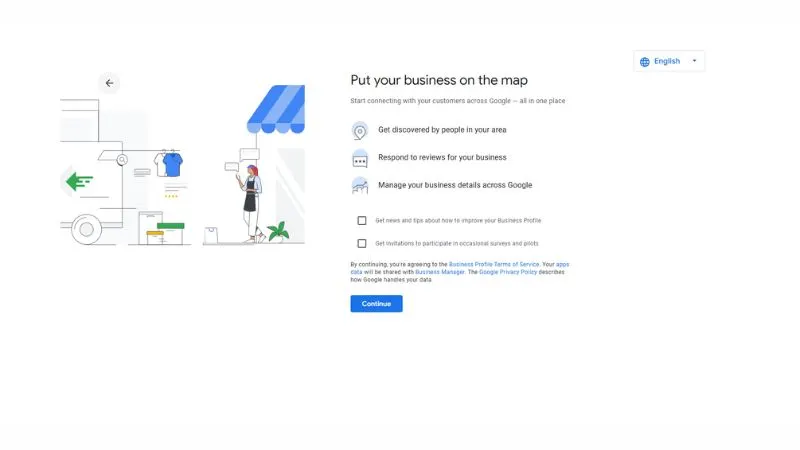
Task: Click the 'Put your business on the map' heading
Action: [x=439, y=80]
